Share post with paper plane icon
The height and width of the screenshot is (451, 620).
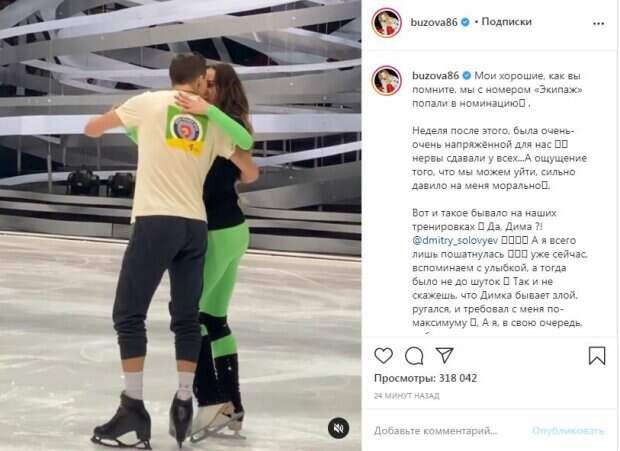tap(444, 355)
